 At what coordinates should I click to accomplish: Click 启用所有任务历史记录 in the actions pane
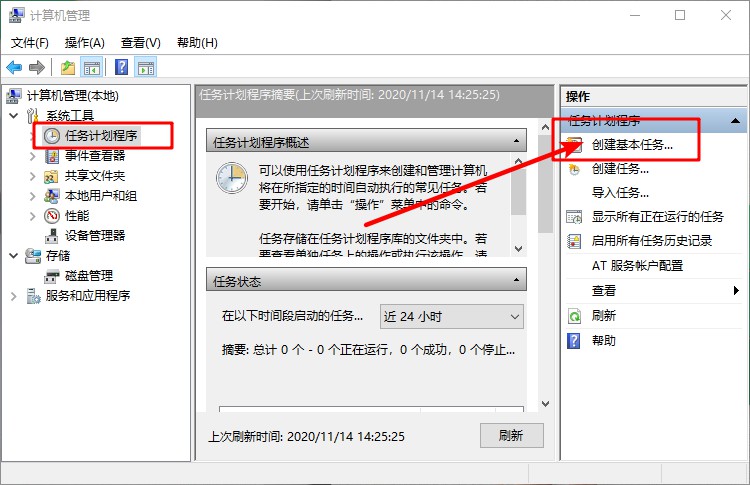(651, 241)
